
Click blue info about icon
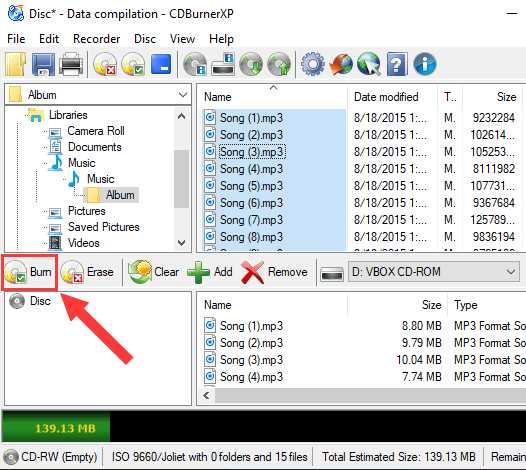[x=425, y=64]
